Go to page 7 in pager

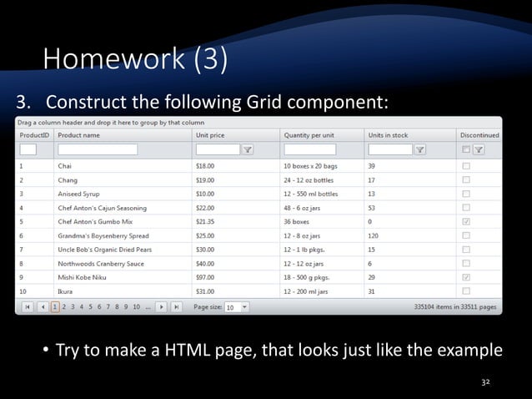tap(108, 307)
